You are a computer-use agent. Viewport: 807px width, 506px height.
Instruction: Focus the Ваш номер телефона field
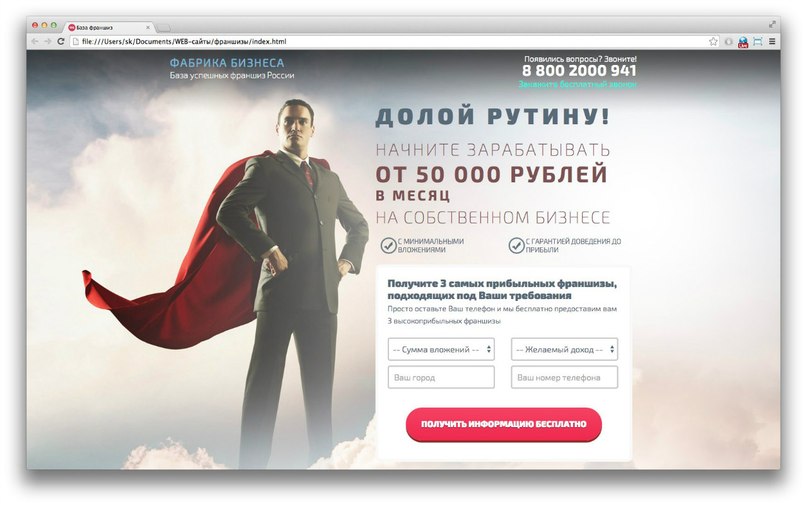[x=565, y=377]
